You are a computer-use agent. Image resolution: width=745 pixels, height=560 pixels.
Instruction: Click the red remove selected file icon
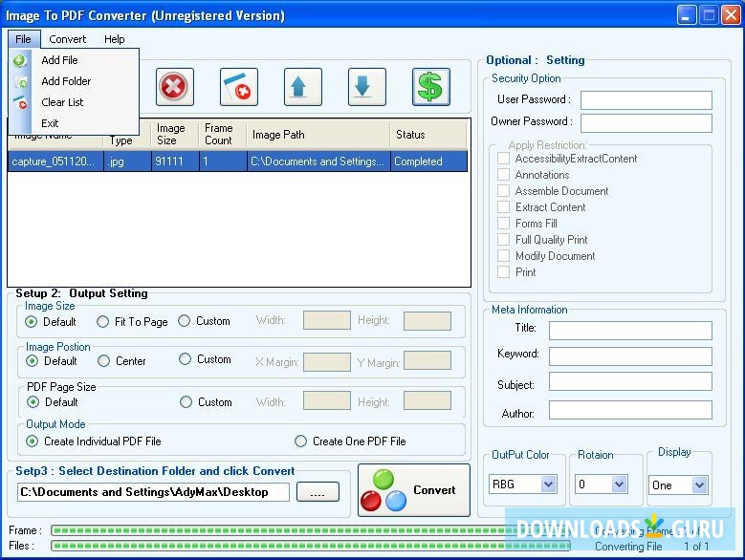[174, 87]
